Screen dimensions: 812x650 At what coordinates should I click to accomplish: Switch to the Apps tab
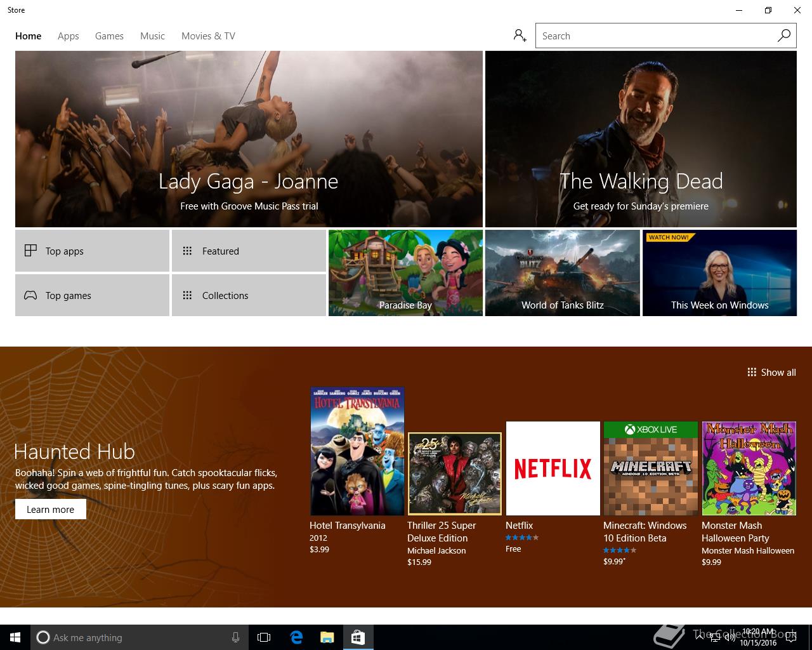click(68, 36)
